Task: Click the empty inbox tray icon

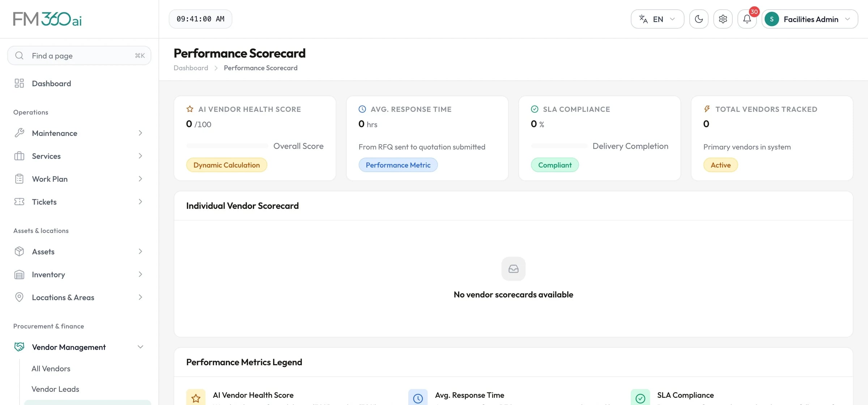Action: pyautogui.click(x=514, y=269)
